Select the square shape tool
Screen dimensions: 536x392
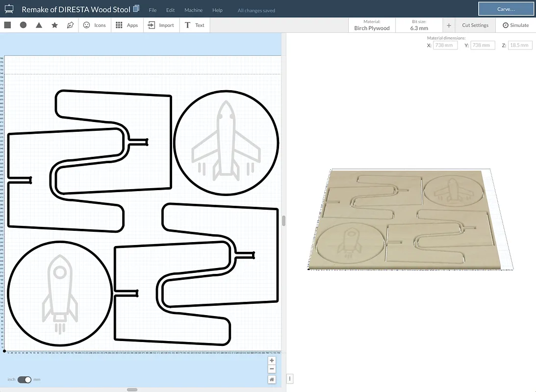[7, 25]
